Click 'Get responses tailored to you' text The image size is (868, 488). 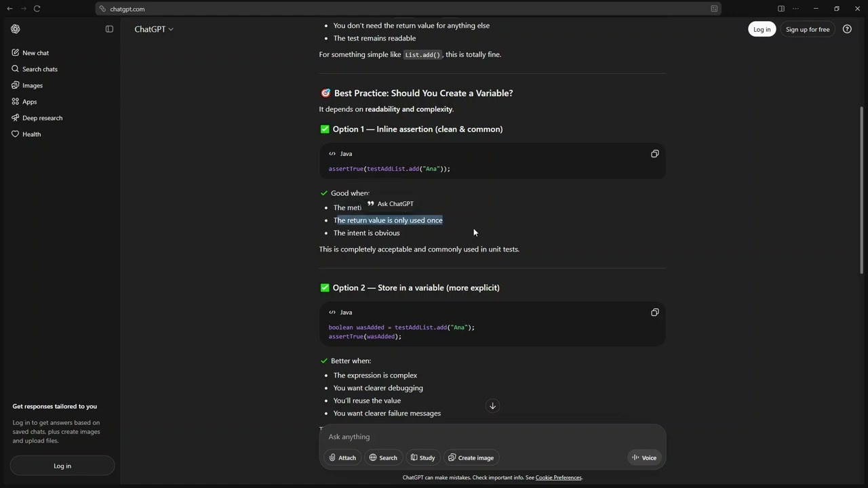coord(54,407)
